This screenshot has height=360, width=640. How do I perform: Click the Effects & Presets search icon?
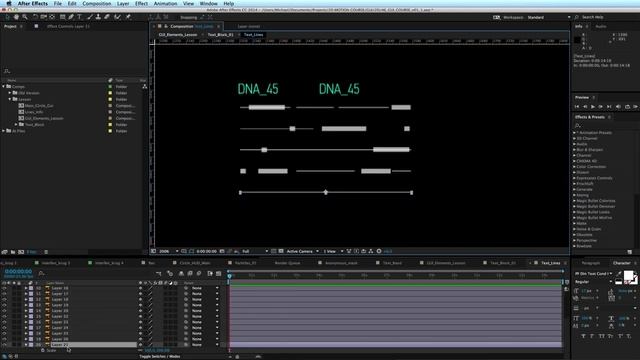click(578, 125)
